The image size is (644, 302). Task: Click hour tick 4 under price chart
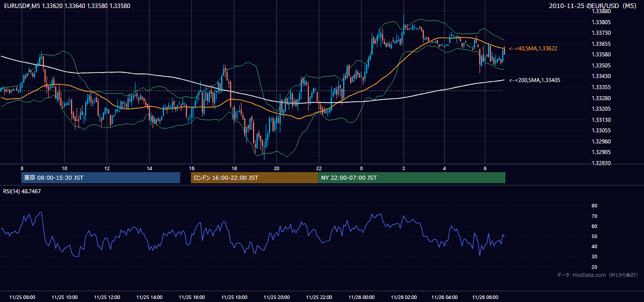[444, 168]
